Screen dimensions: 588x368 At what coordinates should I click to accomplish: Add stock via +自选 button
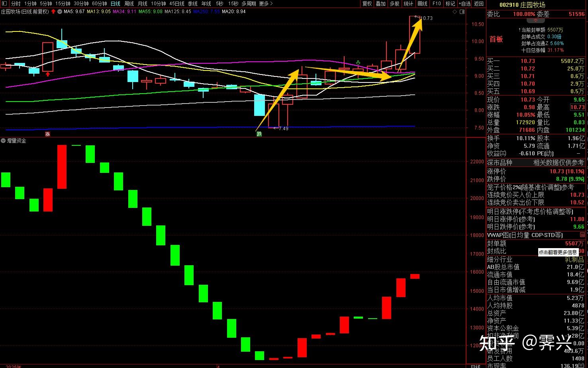click(465, 4)
